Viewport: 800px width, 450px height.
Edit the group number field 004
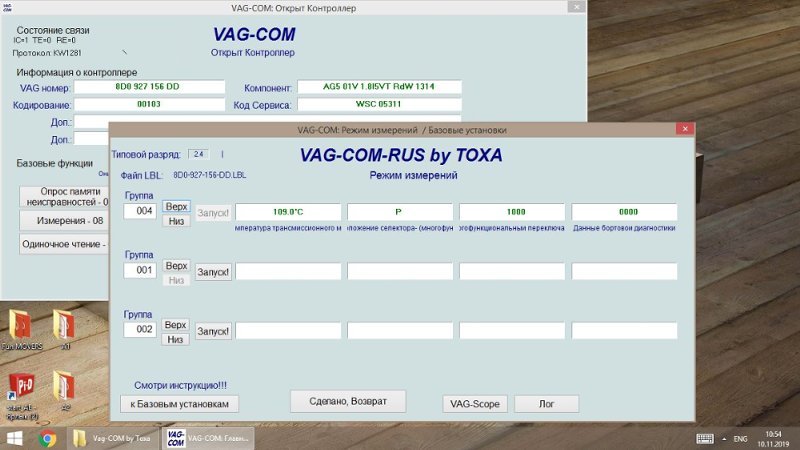(140, 211)
